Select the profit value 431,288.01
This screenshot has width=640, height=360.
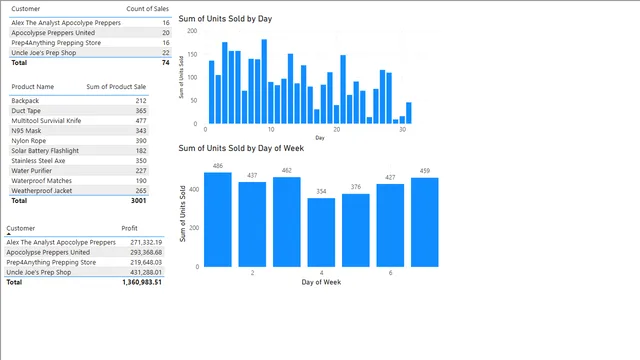pos(146,272)
